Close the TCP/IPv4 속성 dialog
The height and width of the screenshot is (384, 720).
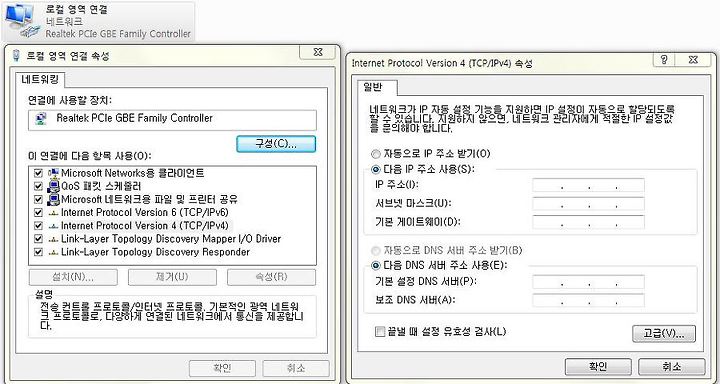click(x=693, y=59)
